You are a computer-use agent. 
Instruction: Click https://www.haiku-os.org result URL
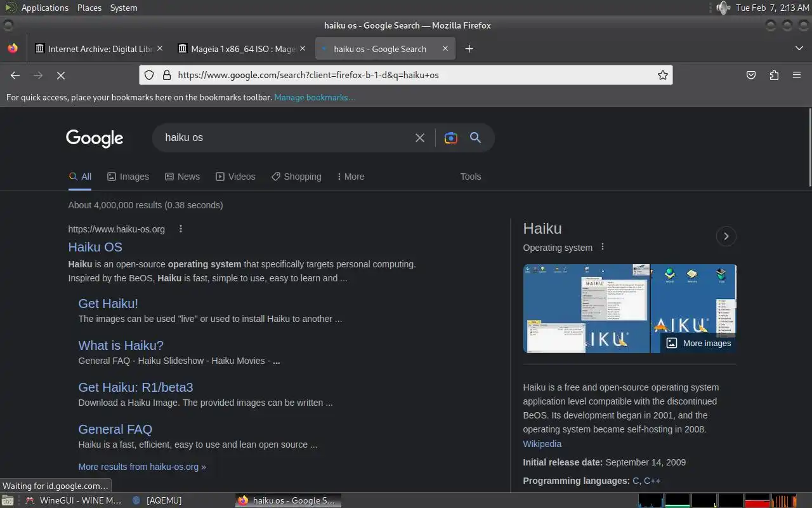pos(117,229)
